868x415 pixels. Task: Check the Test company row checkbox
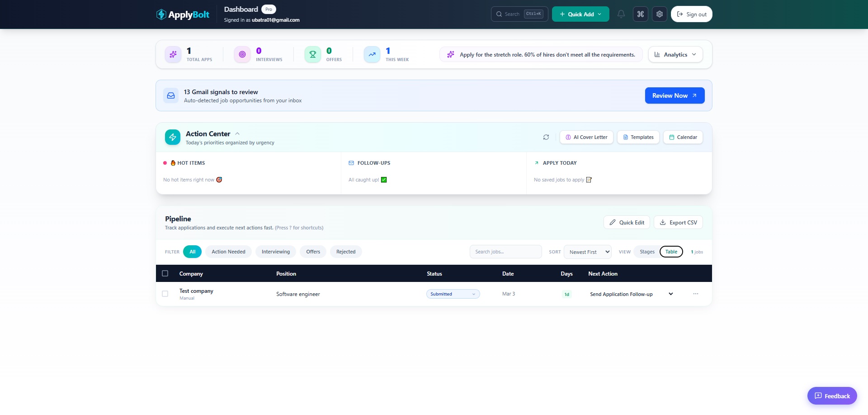tap(165, 294)
